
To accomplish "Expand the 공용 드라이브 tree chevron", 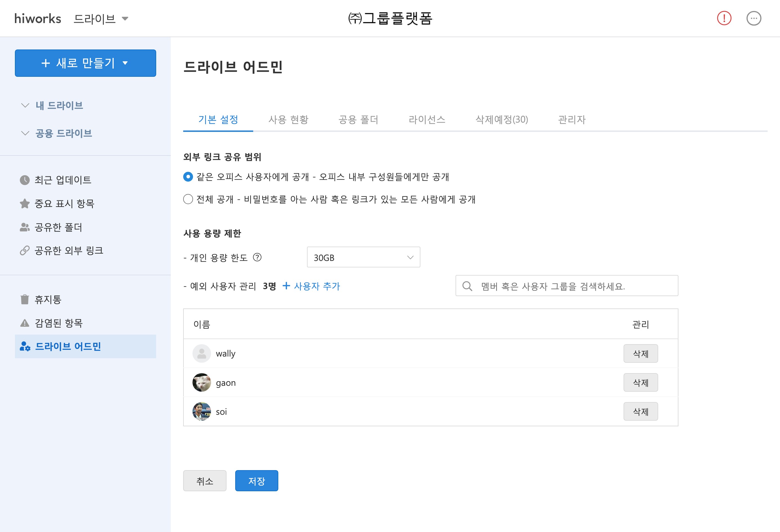I will [x=25, y=133].
